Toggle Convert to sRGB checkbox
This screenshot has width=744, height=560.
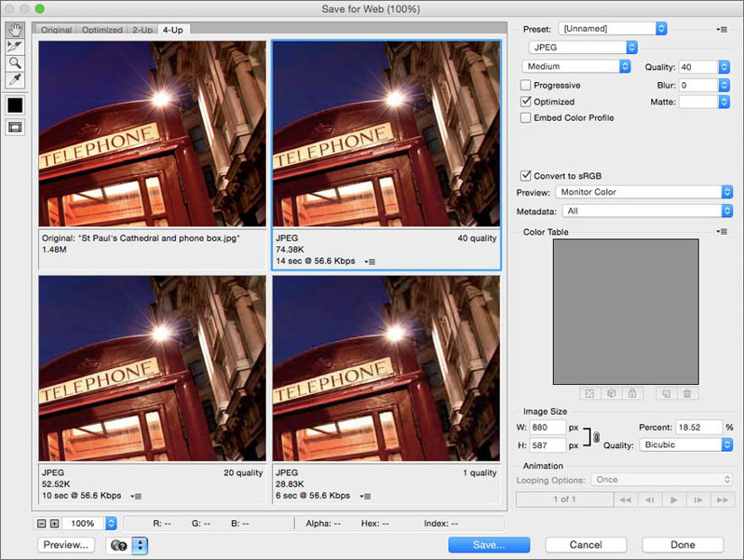526,175
